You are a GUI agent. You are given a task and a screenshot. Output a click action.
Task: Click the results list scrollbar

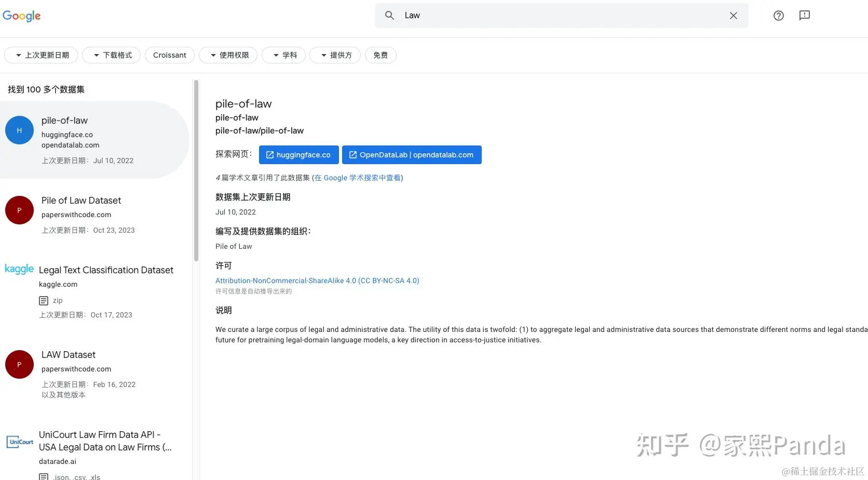pyautogui.click(x=196, y=170)
